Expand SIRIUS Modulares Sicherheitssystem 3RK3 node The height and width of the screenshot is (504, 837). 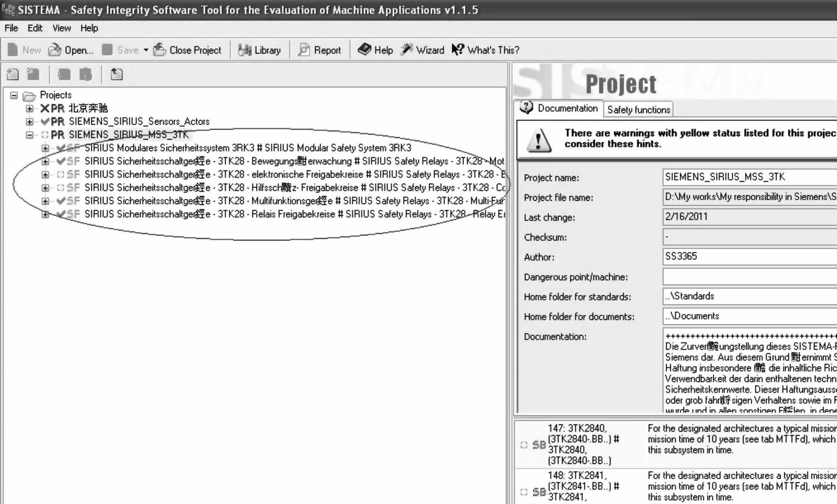(45, 148)
